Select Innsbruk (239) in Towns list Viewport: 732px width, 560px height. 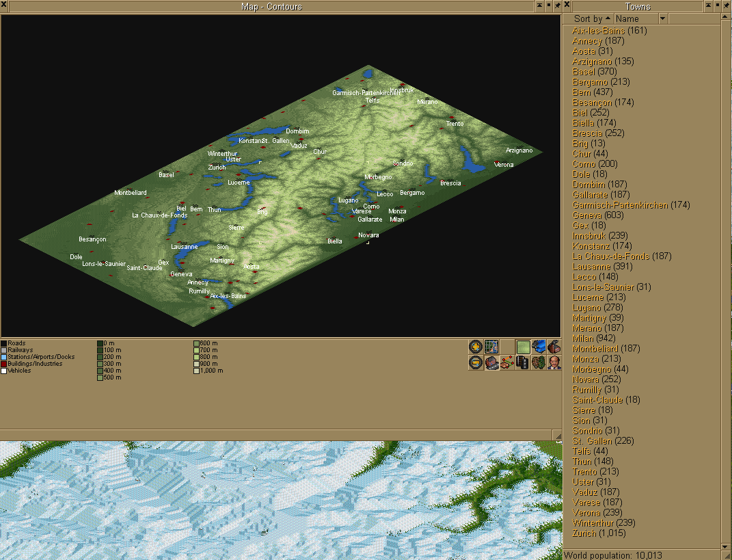click(600, 236)
